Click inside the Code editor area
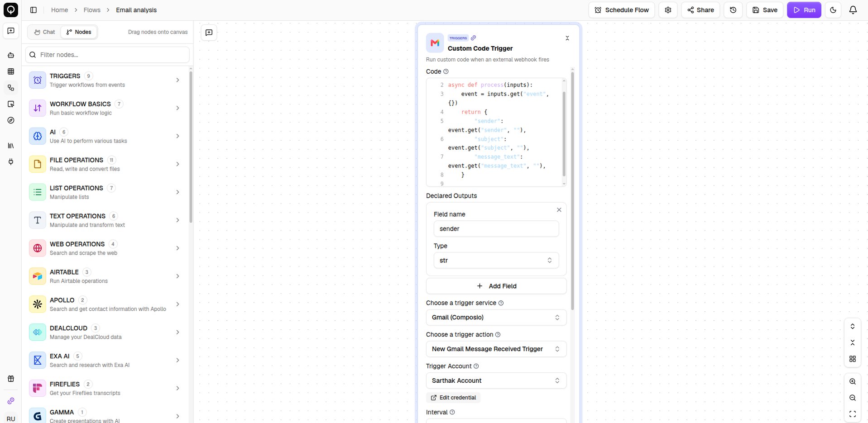The image size is (868, 423). pos(496,132)
